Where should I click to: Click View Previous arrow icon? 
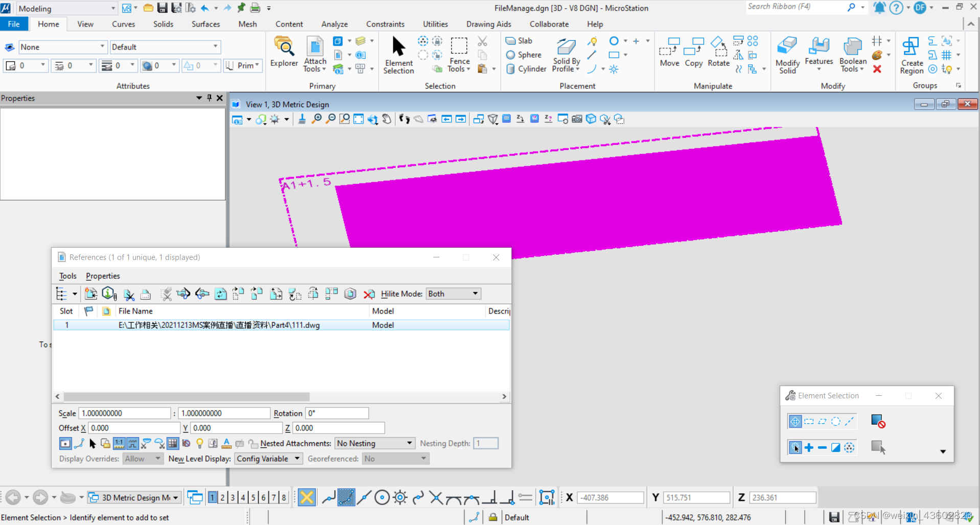pyautogui.click(x=447, y=119)
